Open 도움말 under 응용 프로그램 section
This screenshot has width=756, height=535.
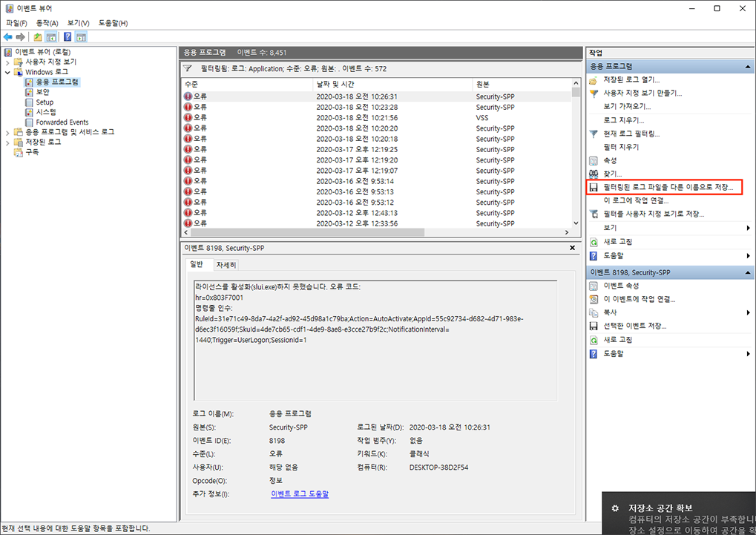[x=614, y=256]
